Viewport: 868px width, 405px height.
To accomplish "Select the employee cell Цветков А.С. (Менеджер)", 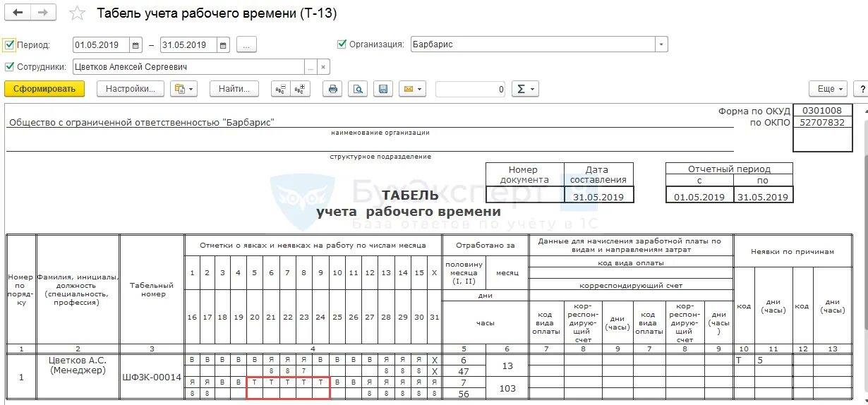I will [x=78, y=377].
